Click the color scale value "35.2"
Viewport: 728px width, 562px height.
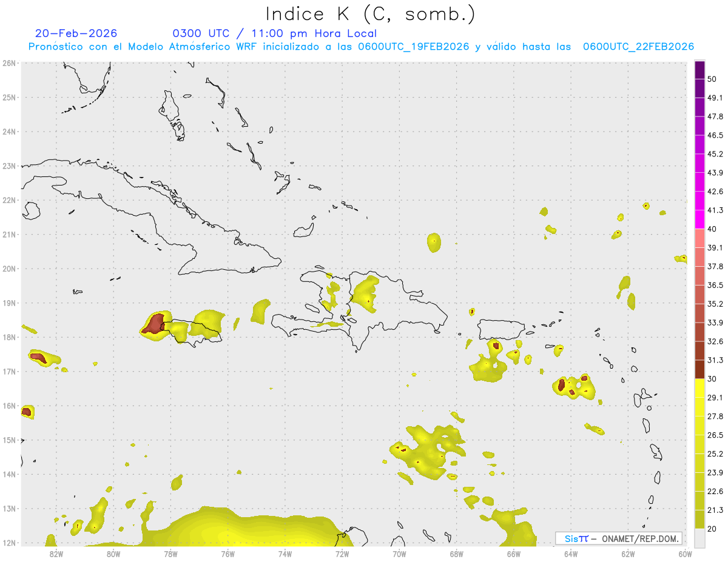[x=715, y=304]
